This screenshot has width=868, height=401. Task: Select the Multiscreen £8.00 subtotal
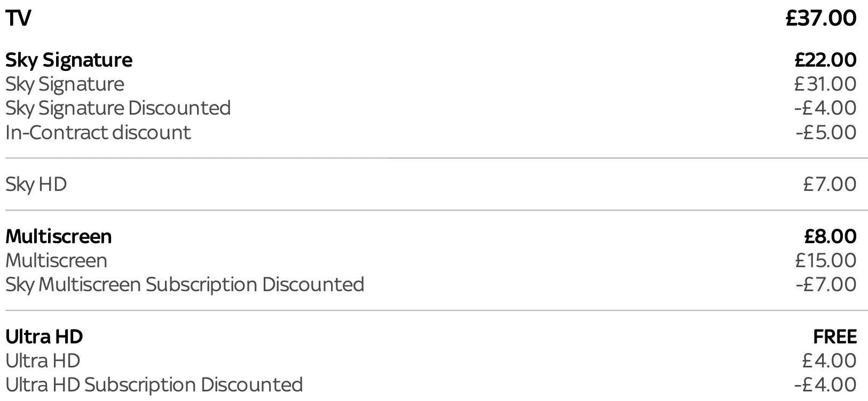830,236
